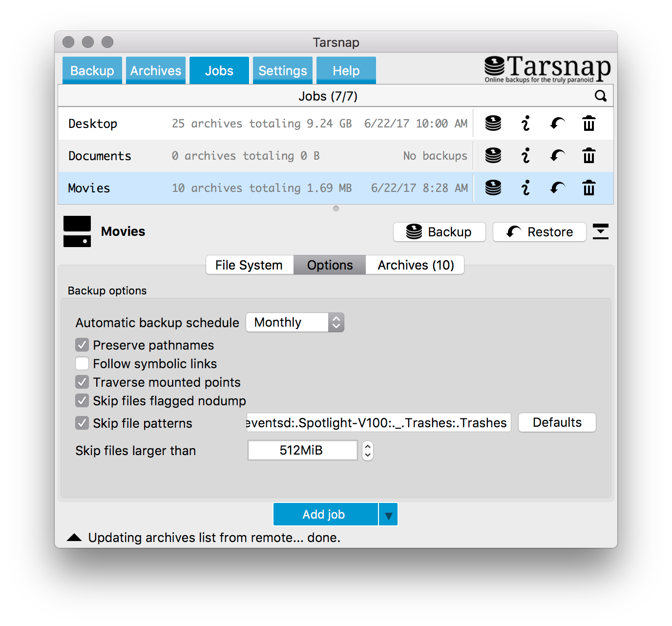Open the Archives (10) sub-tab

415,265
